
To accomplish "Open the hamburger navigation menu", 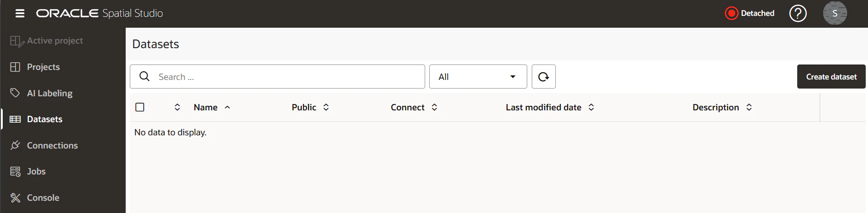I will coord(20,13).
